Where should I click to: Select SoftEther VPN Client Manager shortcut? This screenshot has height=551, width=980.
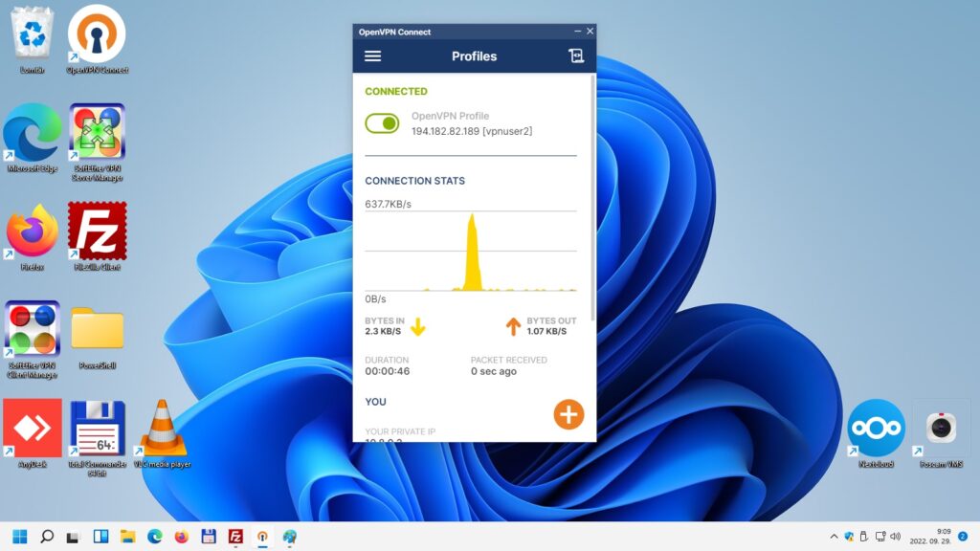(32, 340)
